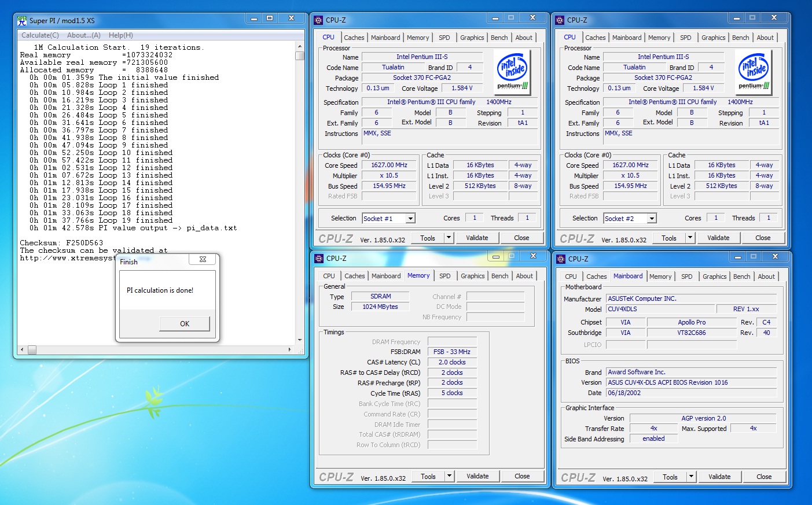Click BIOS Date field 06/18/2002
The width and height of the screenshot is (812, 505).
[692, 393]
